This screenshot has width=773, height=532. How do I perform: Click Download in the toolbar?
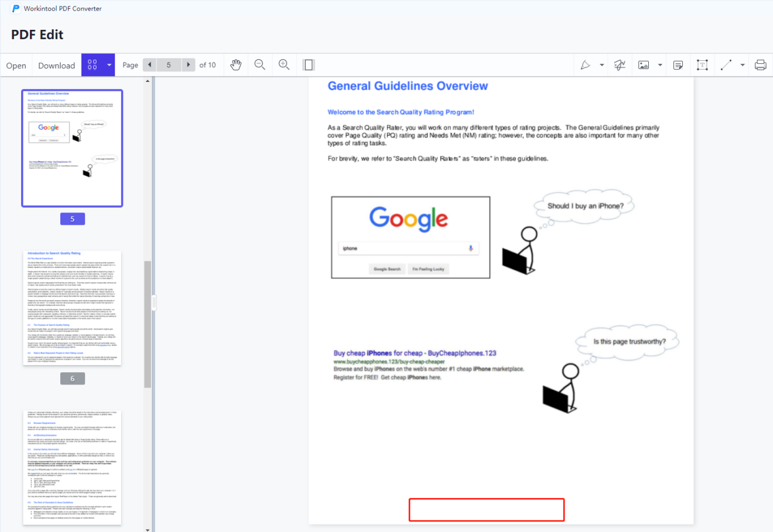click(56, 66)
